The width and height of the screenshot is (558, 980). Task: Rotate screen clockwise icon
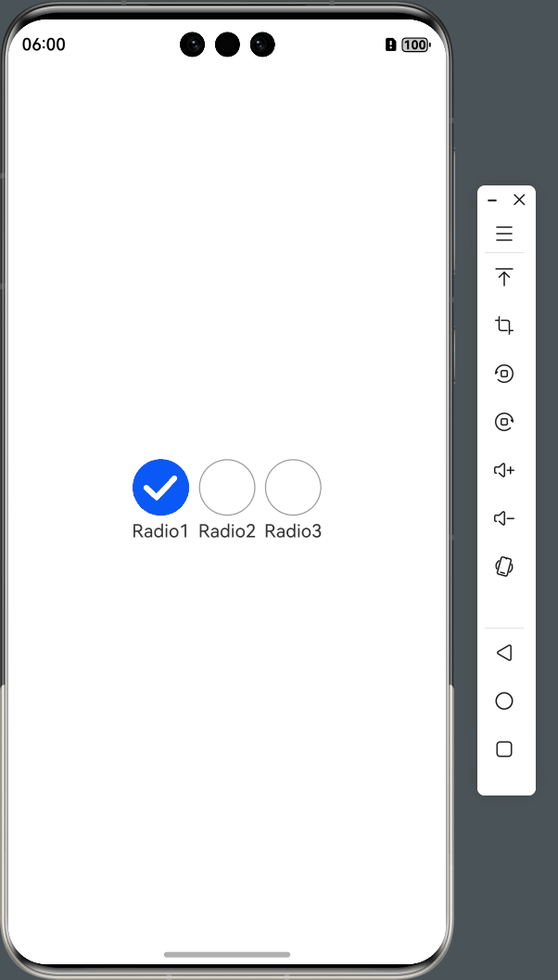tap(504, 421)
